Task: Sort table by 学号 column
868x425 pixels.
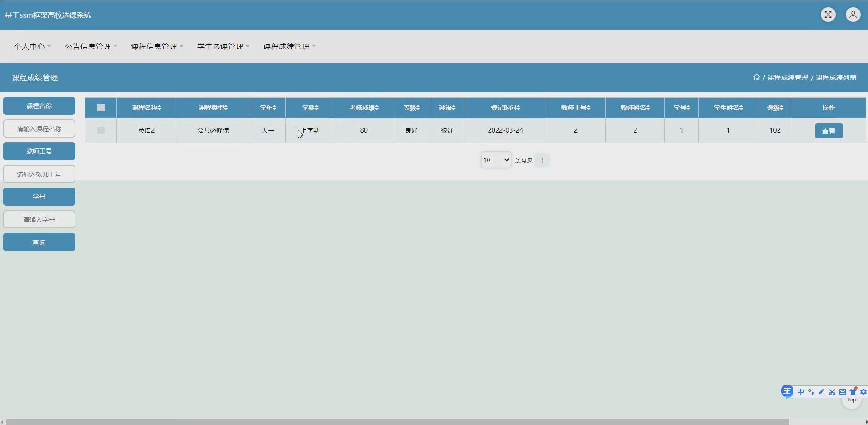Action: (682, 108)
